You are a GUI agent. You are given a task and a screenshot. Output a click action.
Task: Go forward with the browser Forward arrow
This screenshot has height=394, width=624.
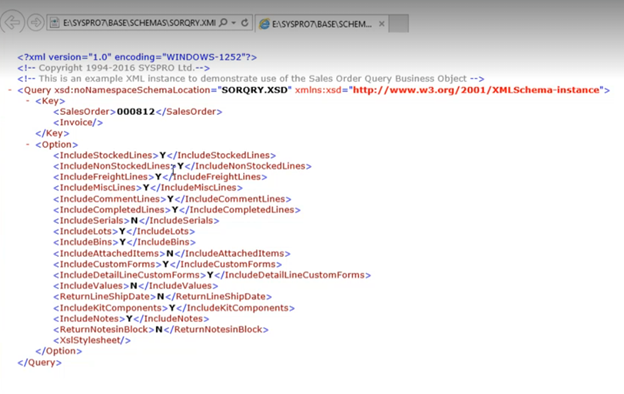pos(36,23)
